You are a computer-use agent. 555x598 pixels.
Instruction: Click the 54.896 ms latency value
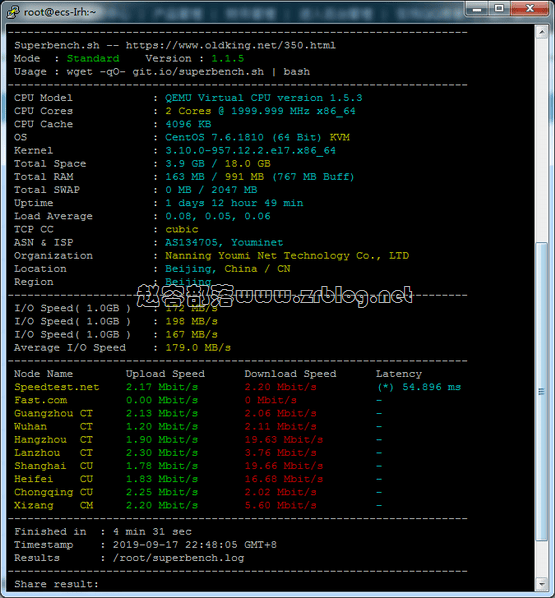click(x=431, y=387)
